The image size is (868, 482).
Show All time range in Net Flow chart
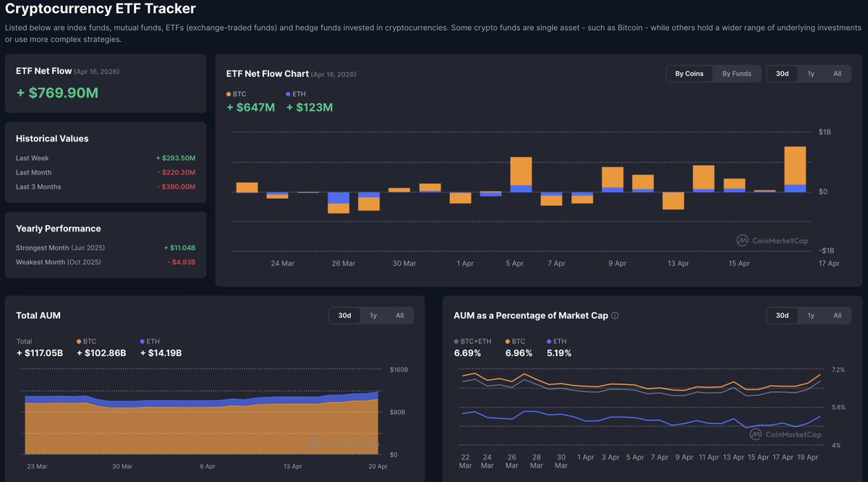[837, 74]
